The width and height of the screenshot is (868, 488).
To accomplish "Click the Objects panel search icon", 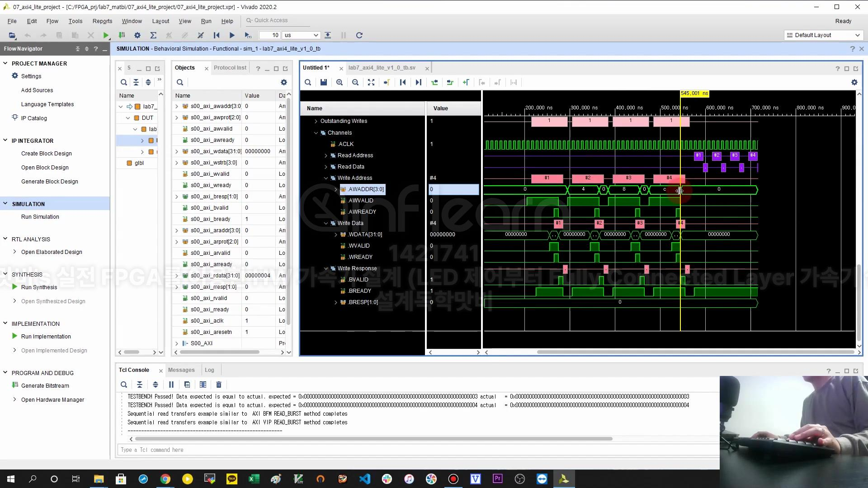I will click(x=180, y=82).
